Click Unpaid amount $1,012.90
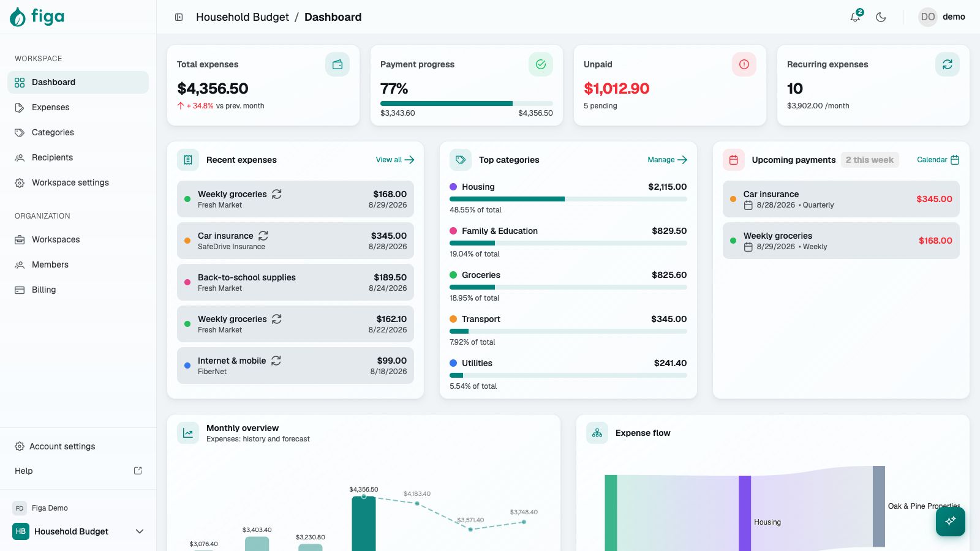Screen dimensions: 980x551 pos(616,89)
